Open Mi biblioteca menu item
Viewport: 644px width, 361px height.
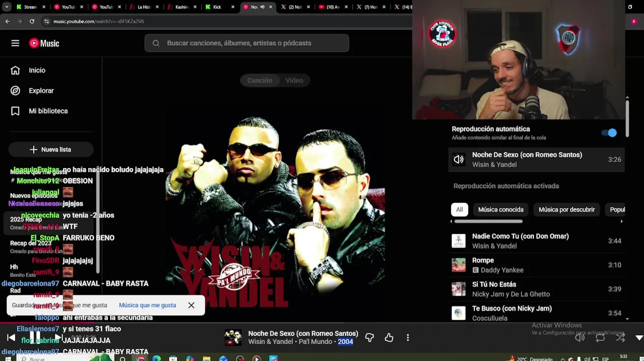[x=51, y=111]
